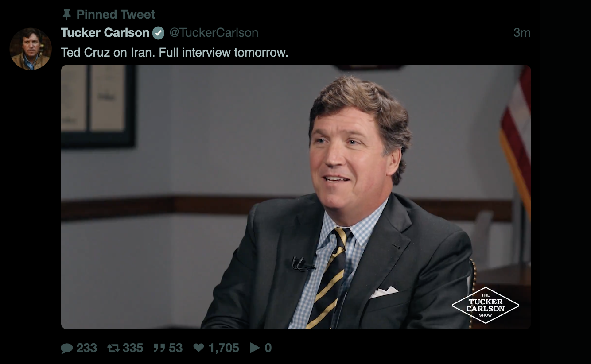The height and width of the screenshot is (364, 591).
Task: Click the pin icon beside Pinned Tweet
Action: click(x=67, y=15)
